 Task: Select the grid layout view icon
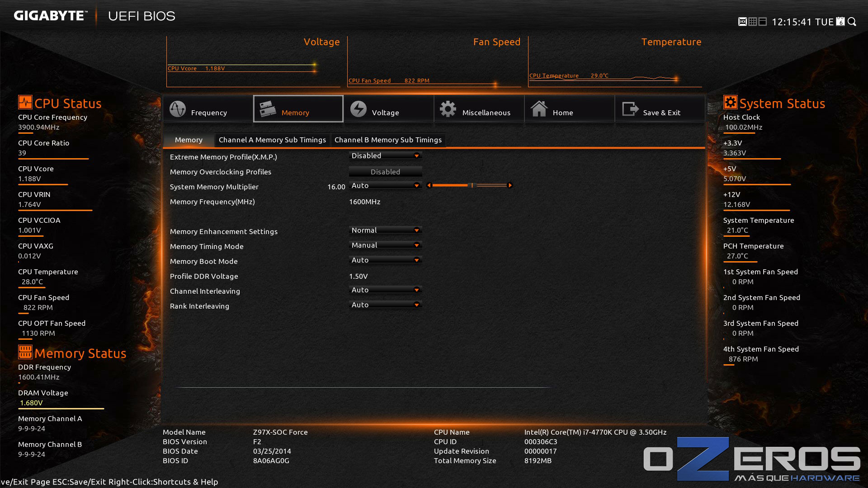[753, 22]
